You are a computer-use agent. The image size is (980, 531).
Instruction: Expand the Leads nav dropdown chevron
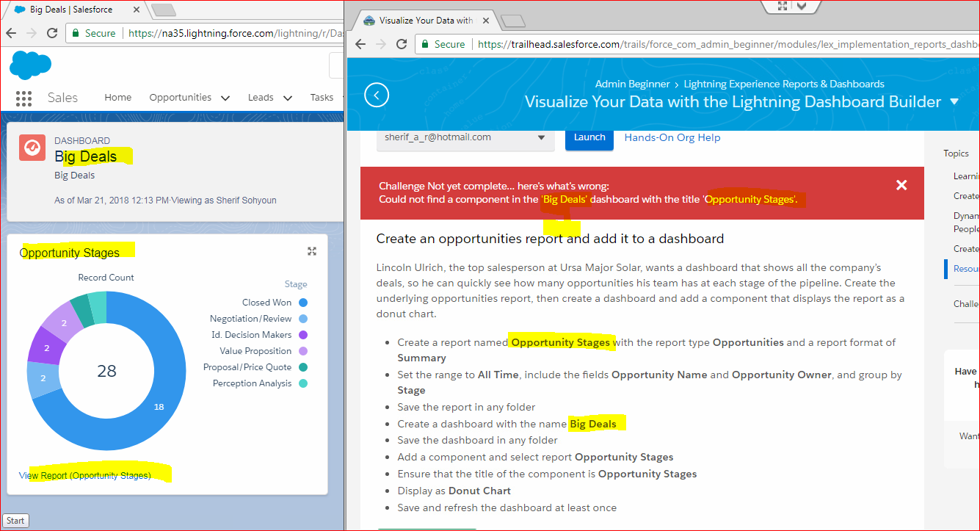288,98
